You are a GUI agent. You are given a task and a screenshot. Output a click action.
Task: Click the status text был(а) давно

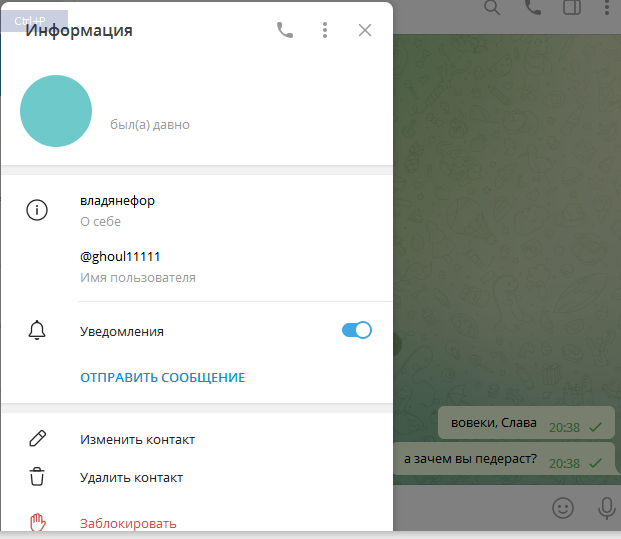(150, 125)
